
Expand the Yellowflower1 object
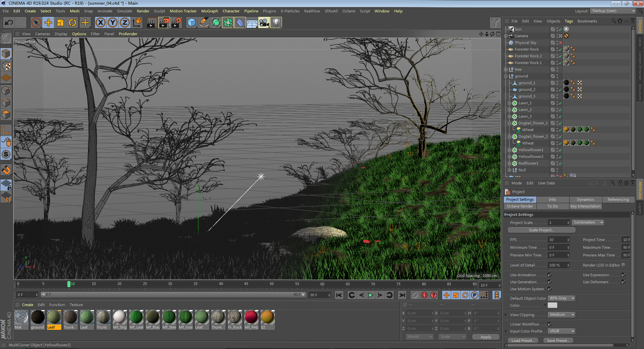[x=510, y=150]
